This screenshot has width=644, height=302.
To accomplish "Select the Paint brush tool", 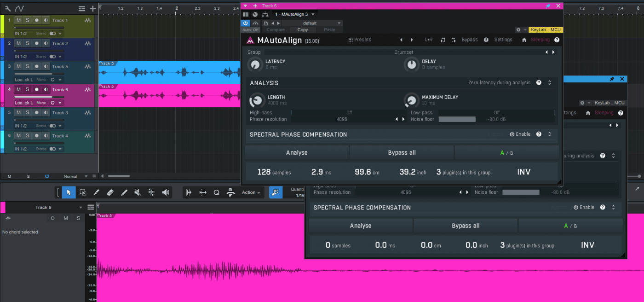I will click(124, 192).
